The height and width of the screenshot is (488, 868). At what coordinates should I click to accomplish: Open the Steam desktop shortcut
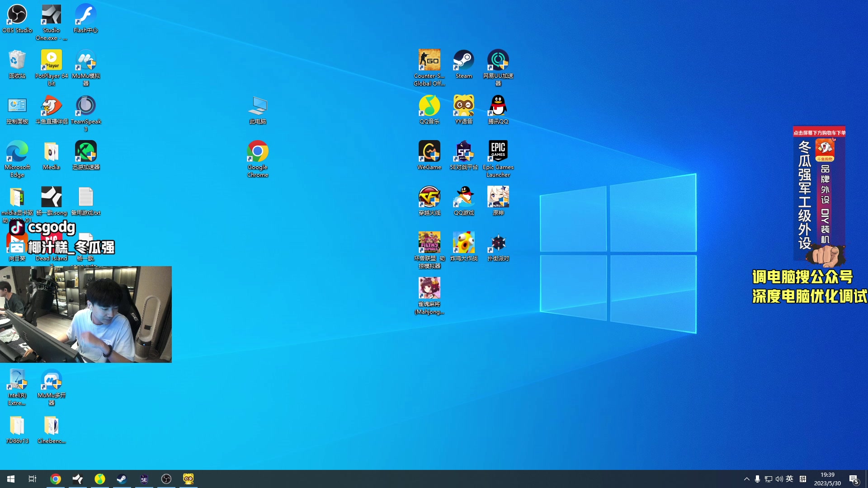464,64
